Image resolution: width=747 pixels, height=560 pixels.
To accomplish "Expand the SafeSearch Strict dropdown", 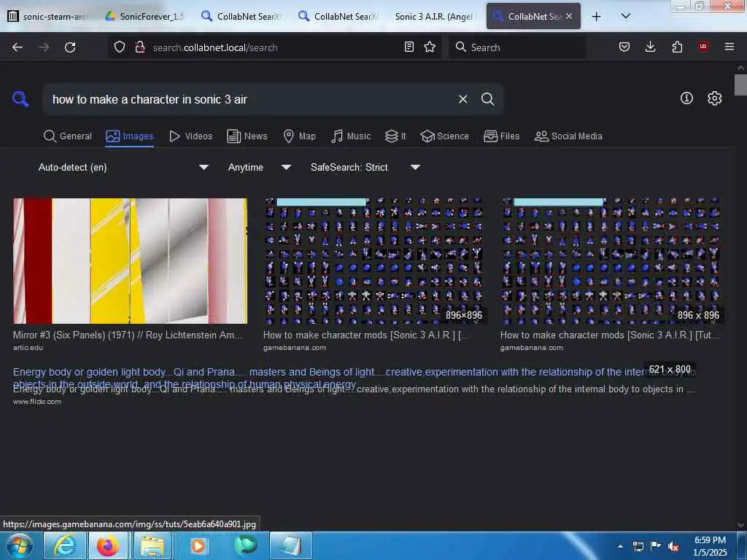I will 365,167.
